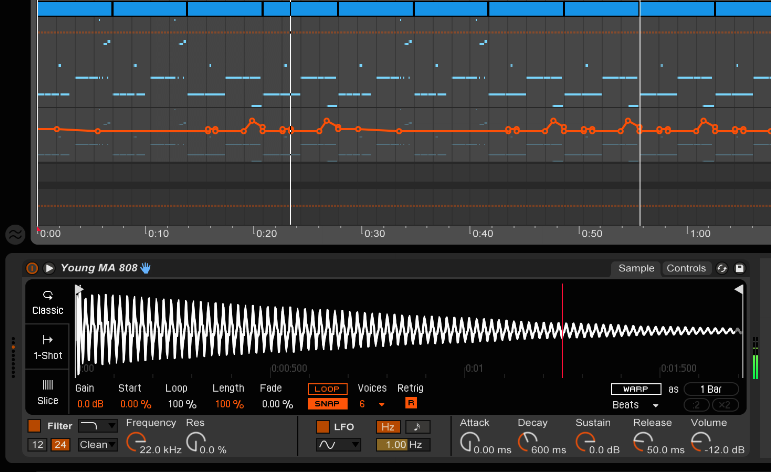
Task: Select the 12 dB filter slope
Action: pyautogui.click(x=38, y=444)
